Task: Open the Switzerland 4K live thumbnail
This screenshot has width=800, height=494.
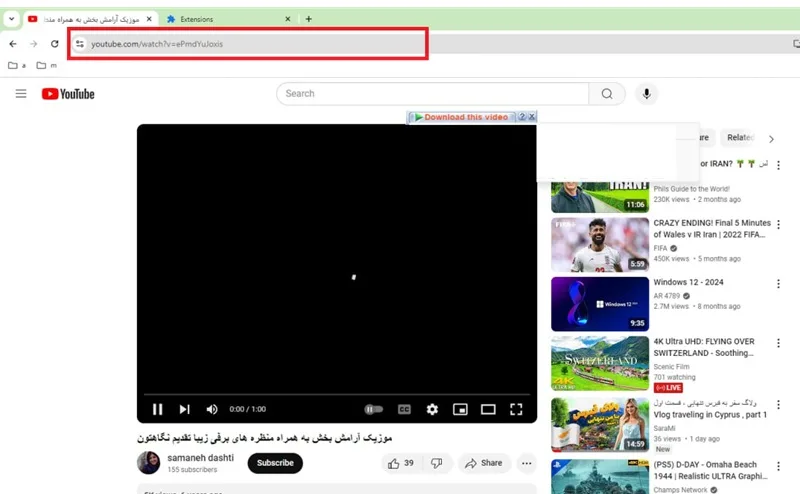Action: click(x=600, y=363)
